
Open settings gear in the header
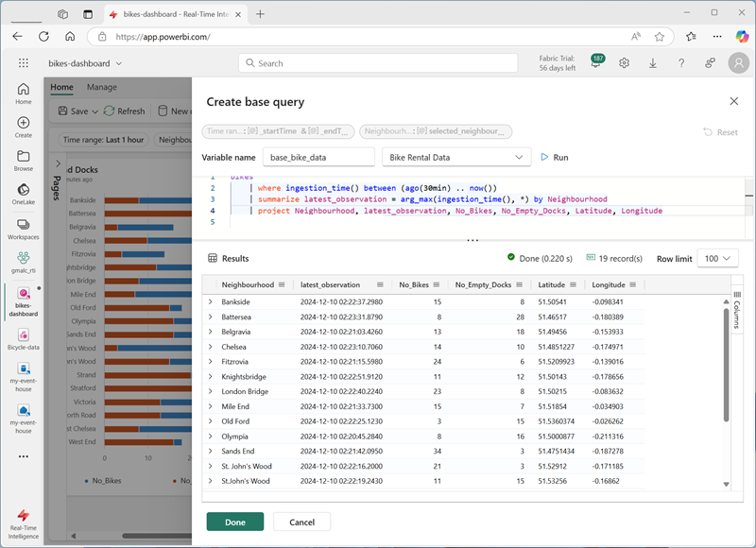click(624, 63)
